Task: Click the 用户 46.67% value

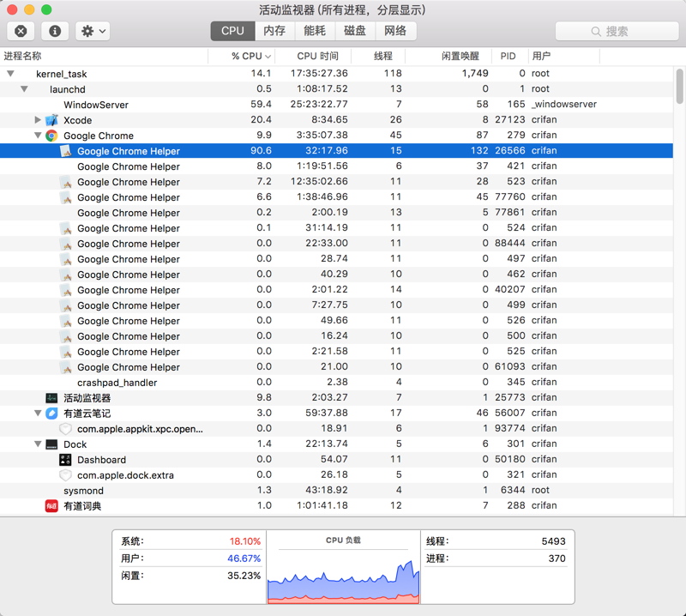Action: coord(244,559)
